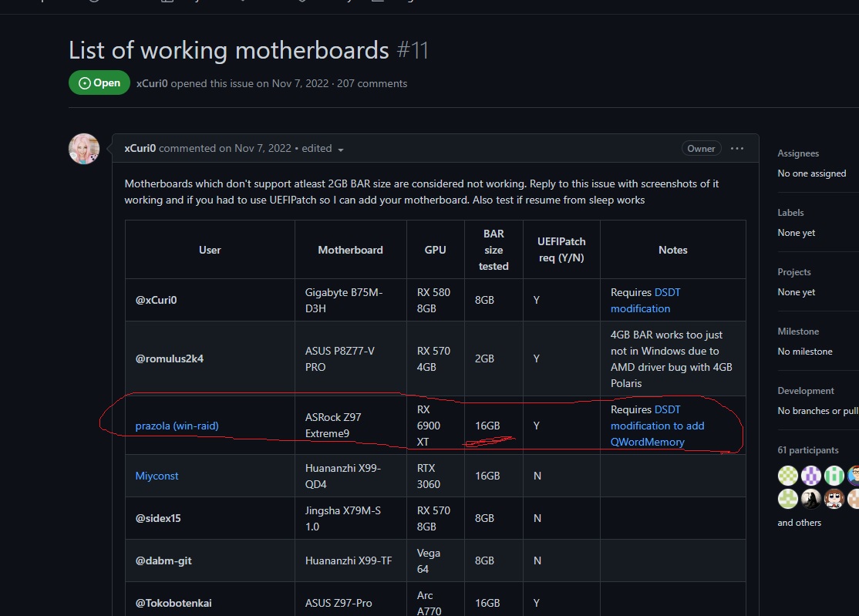Click the Owner badge on the comment
The height and width of the screenshot is (616, 859).
coord(701,148)
